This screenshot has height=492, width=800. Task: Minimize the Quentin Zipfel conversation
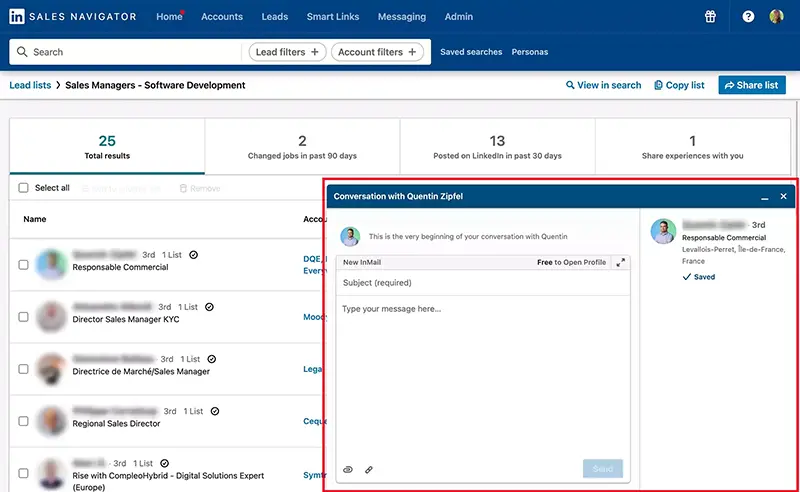click(764, 196)
